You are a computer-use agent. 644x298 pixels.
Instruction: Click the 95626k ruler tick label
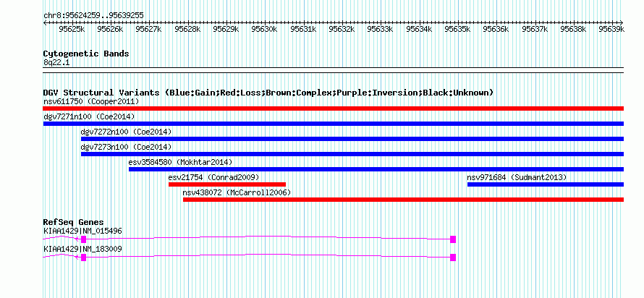(111, 29)
